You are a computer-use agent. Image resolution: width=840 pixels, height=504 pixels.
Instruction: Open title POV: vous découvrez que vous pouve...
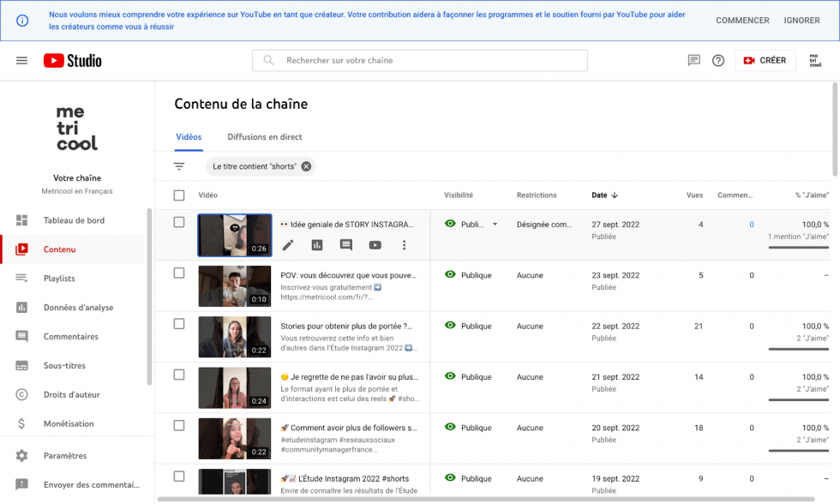(348, 275)
